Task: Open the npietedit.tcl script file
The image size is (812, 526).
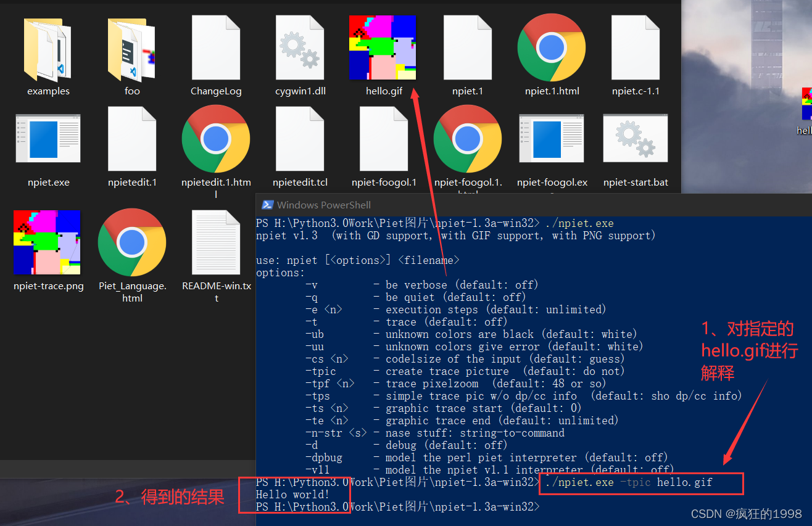Action: tap(300, 138)
